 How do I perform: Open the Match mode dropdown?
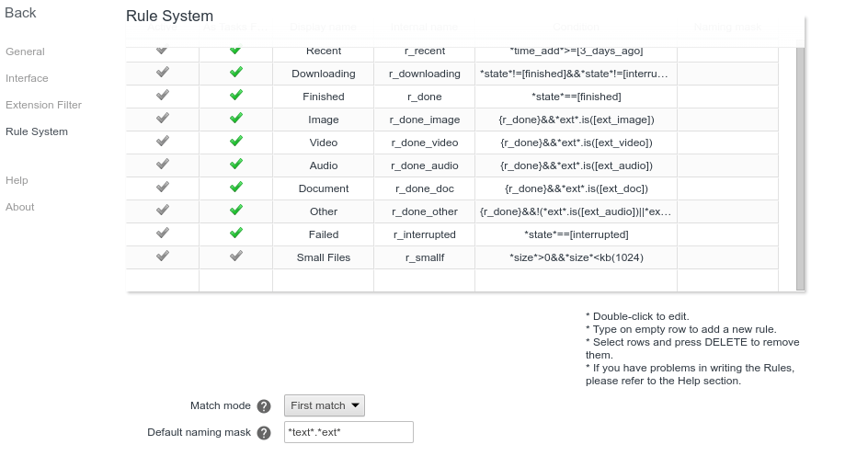tap(325, 405)
